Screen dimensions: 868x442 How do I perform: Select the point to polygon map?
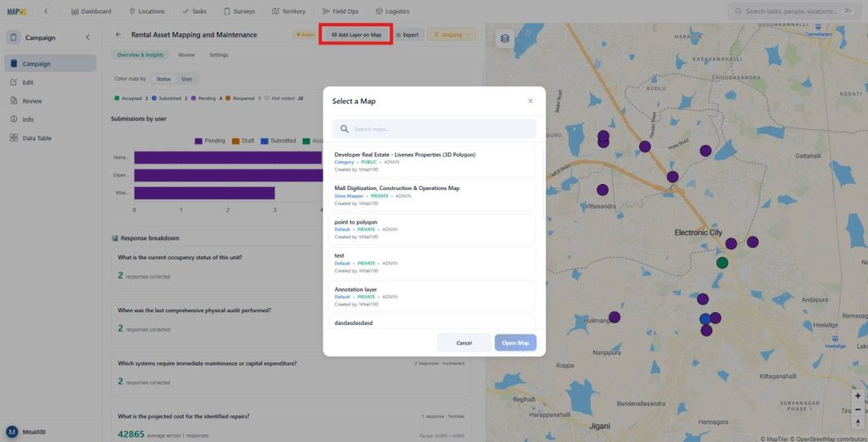point(432,229)
